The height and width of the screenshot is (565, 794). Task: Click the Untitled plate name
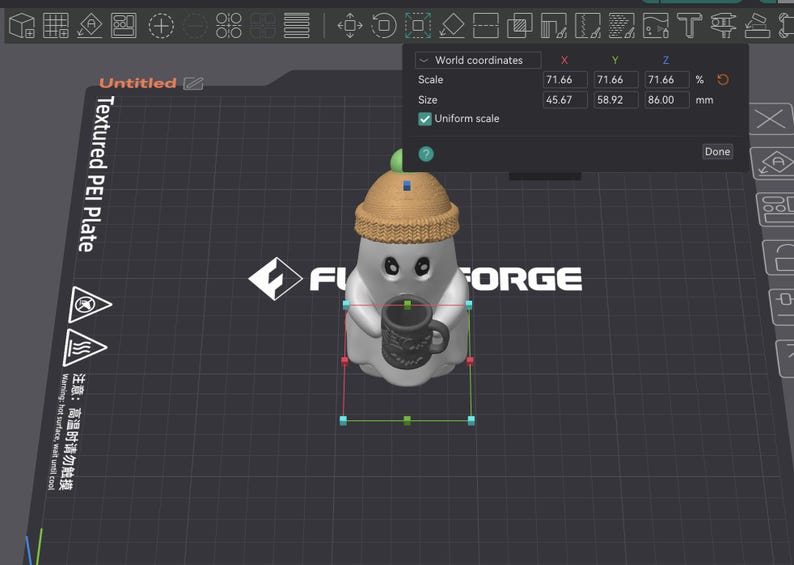[138, 83]
